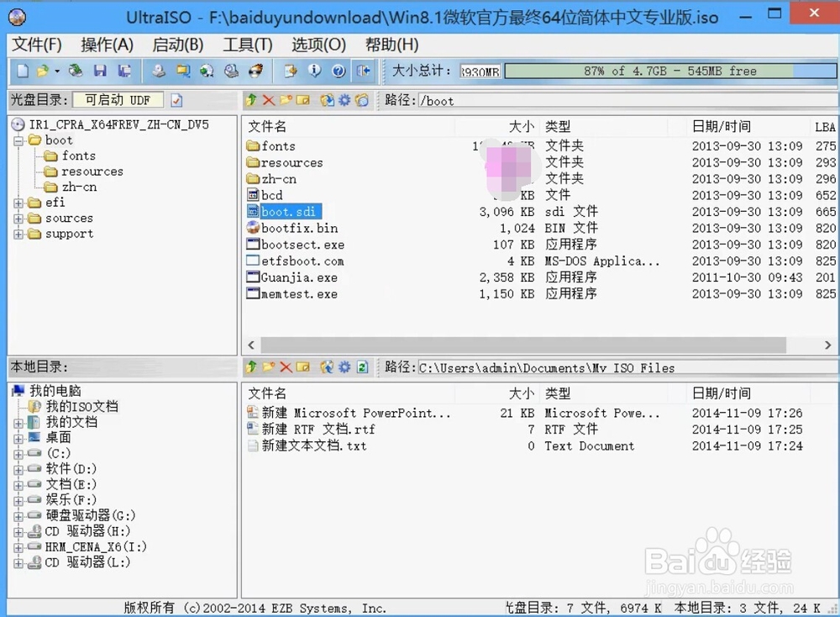Click the Convert image format icon
Image resolution: width=840 pixels, height=617 pixels.
(x=183, y=71)
